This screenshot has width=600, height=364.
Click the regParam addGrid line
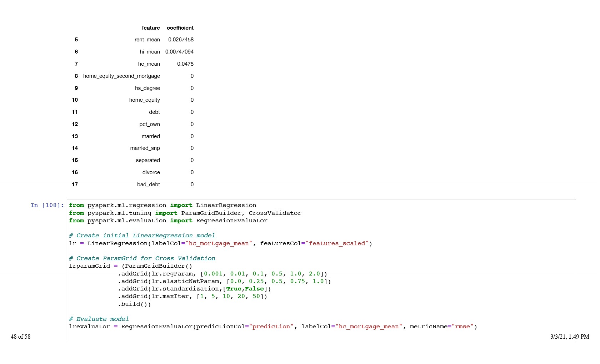[222, 274]
